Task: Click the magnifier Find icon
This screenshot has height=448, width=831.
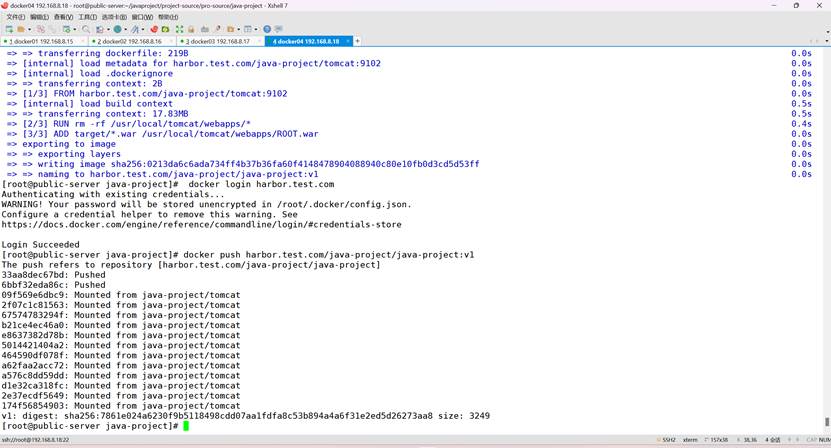Action: pyautogui.click(x=86, y=29)
